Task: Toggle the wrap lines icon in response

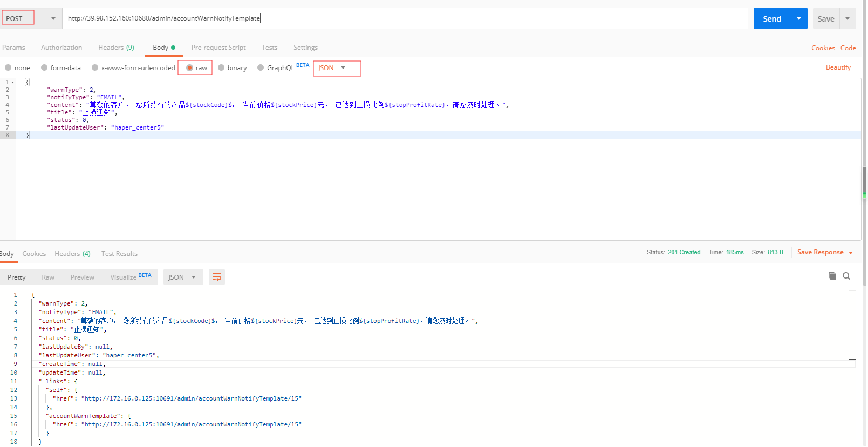Action: click(x=217, y=277)
